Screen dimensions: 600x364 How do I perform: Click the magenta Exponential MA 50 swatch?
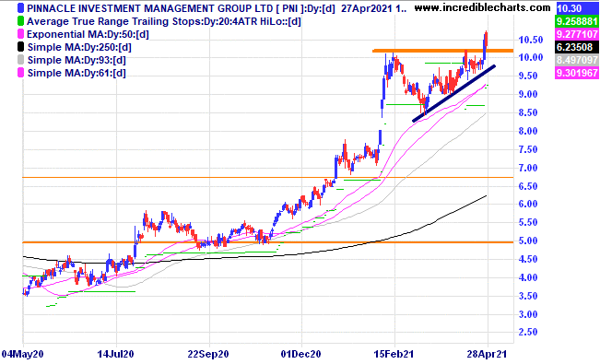pos(20,34)
